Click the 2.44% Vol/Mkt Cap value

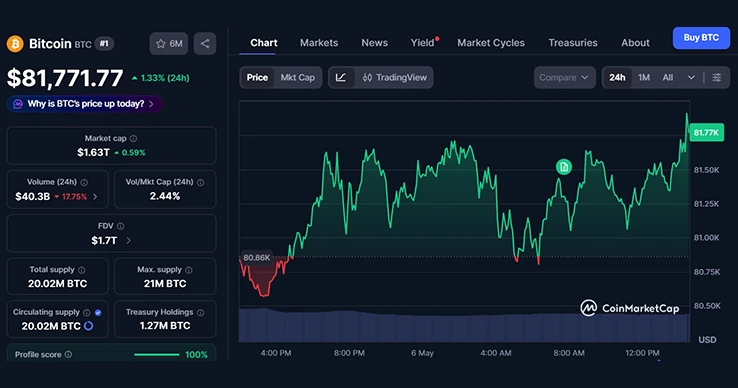(165, 196)
